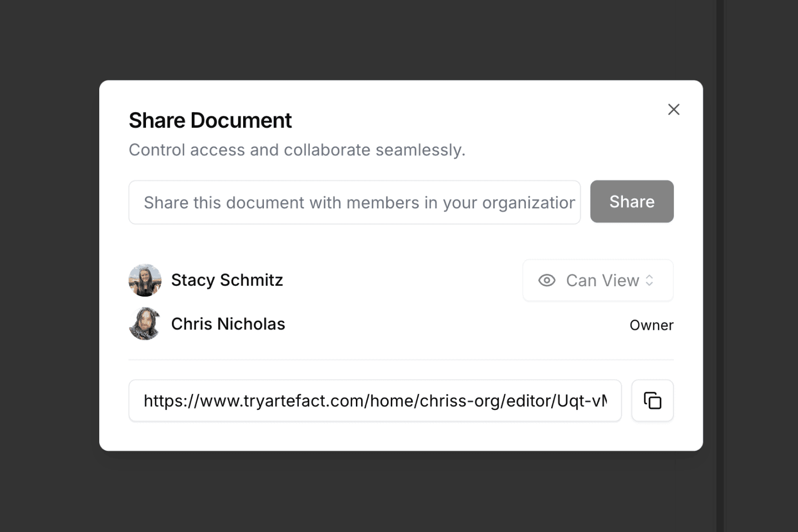This screenshot has width=798, height=532.
Task: Open the access level selector showing Can View
Action: (597, 281)
